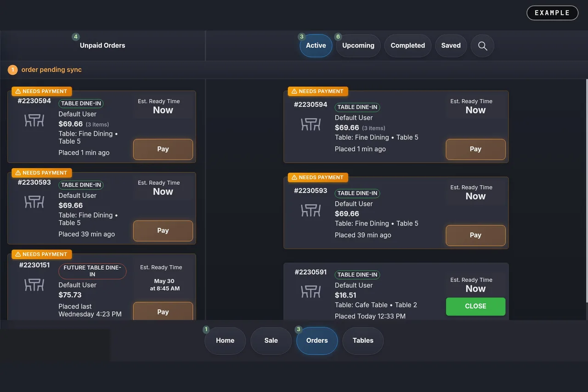
Task: Close order #2230591 with the green button
Action: click(x=475, y=307)
